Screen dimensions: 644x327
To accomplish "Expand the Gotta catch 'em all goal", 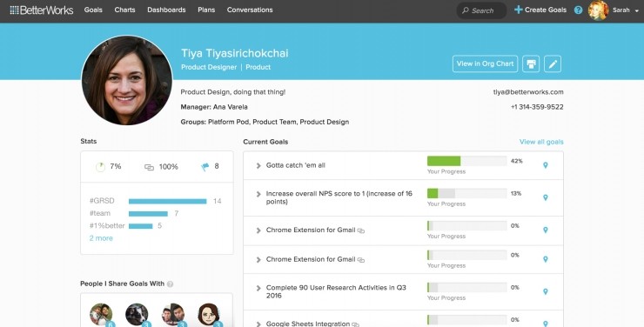I will click(258, 165).
